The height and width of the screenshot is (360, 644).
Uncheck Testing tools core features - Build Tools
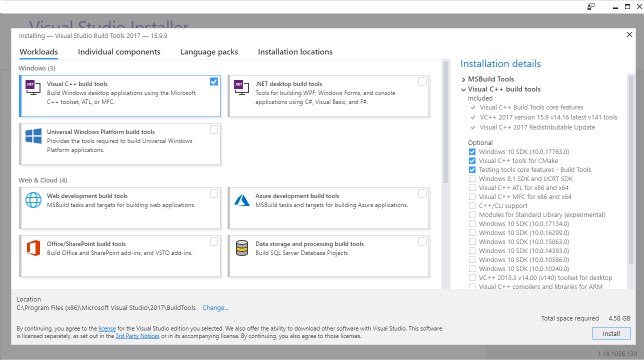click(472, 170)
